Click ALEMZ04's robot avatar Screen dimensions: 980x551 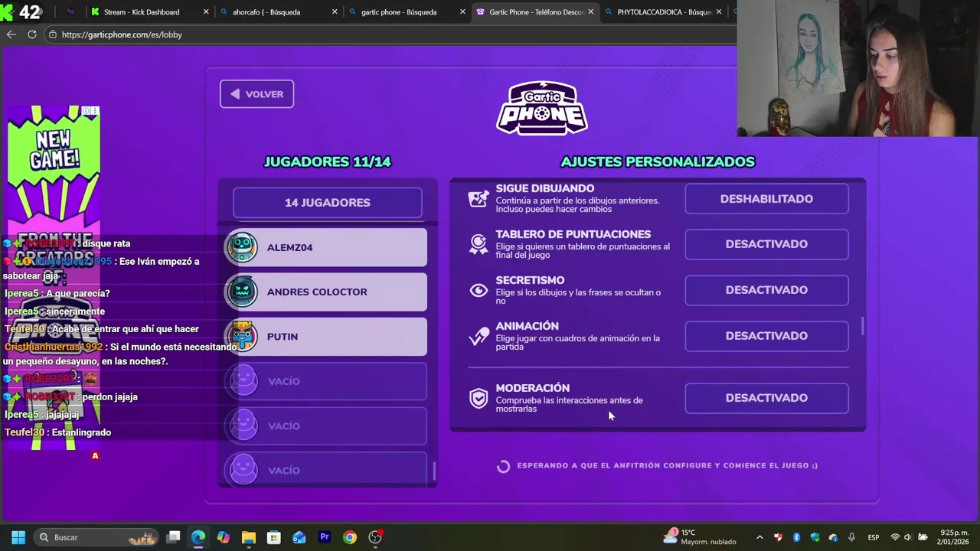pos(243,247)
